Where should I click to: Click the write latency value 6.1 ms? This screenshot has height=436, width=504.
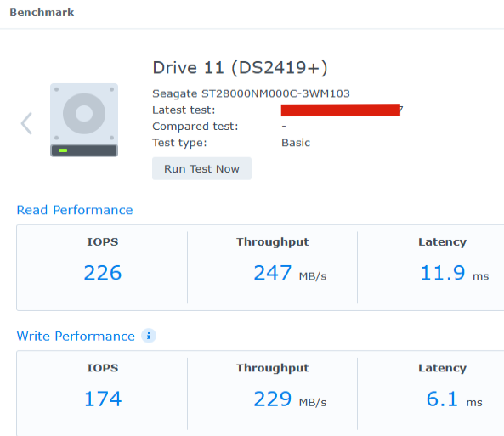(x=454, y=399)
